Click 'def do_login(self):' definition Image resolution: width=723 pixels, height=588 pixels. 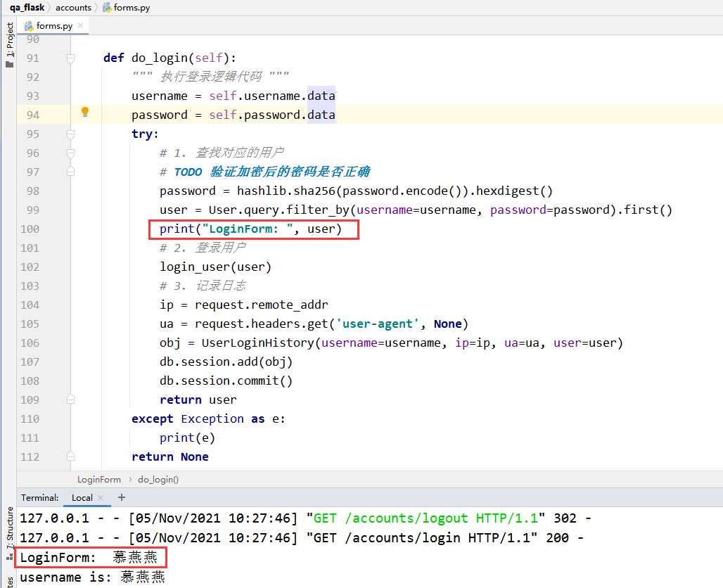(169, 58)
